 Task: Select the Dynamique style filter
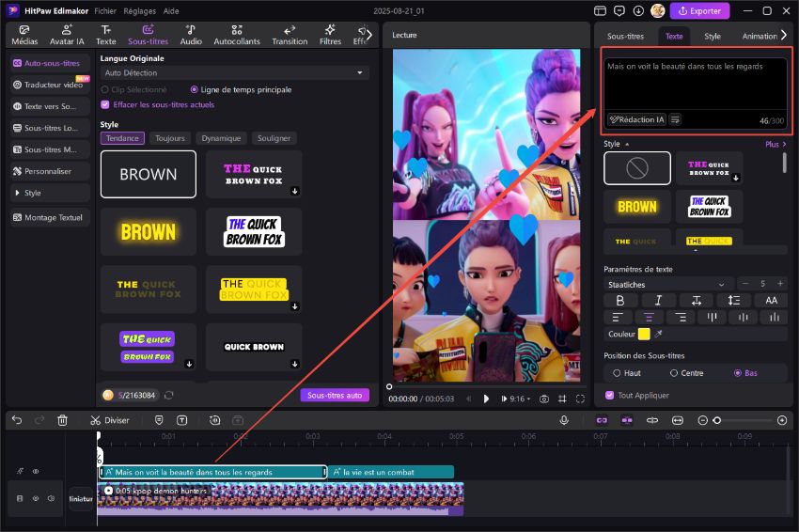click(x=221, y=138)
